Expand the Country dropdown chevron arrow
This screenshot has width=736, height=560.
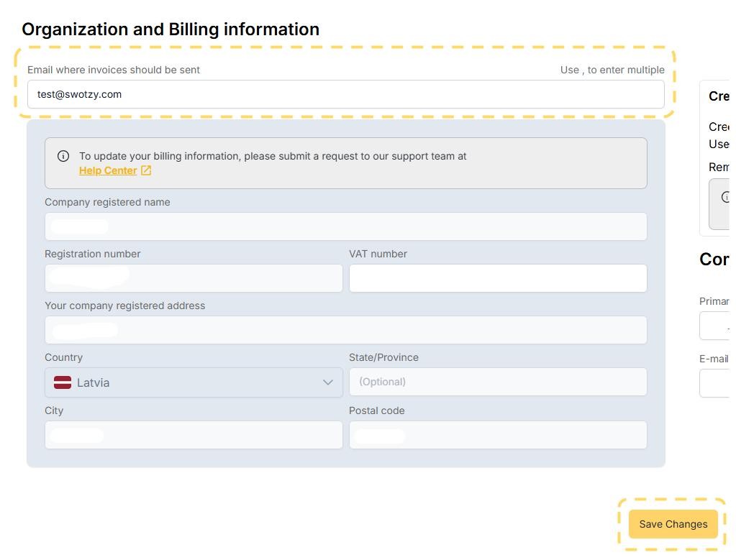tap(328, 382)
